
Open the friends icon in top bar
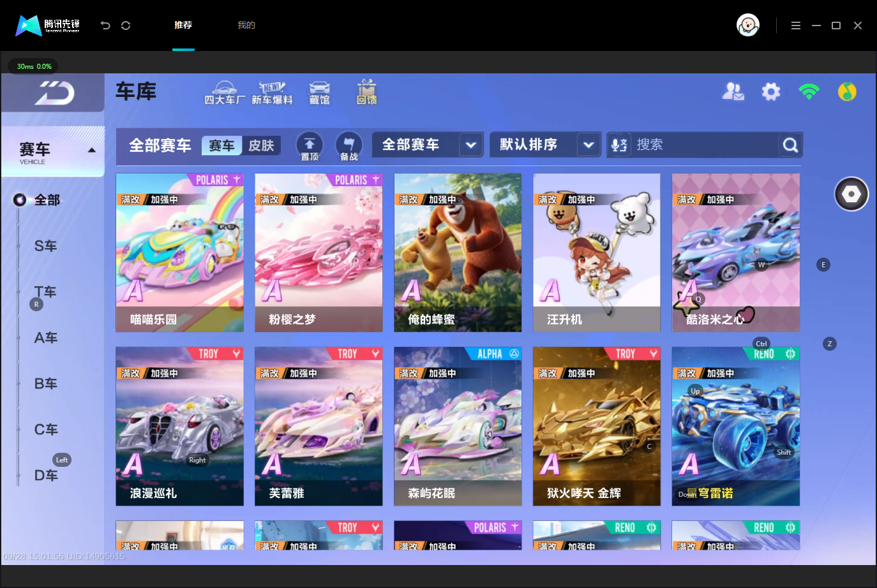click(x=733, y=92)
